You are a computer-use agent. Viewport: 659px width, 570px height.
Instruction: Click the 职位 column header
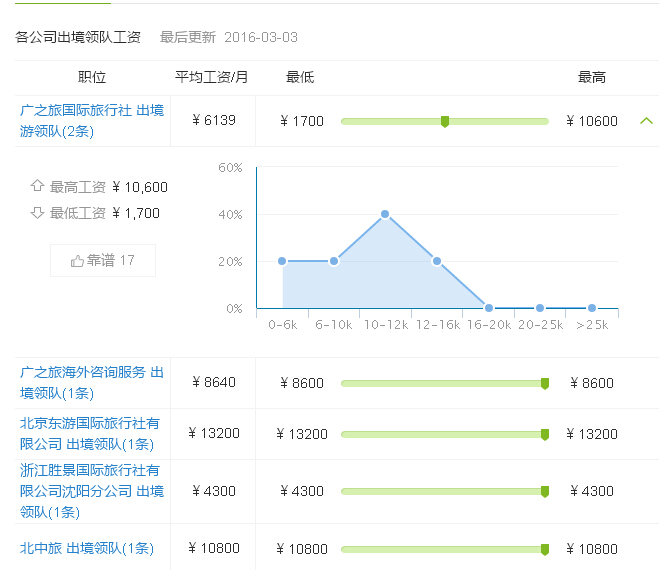[x=92, y=77]
